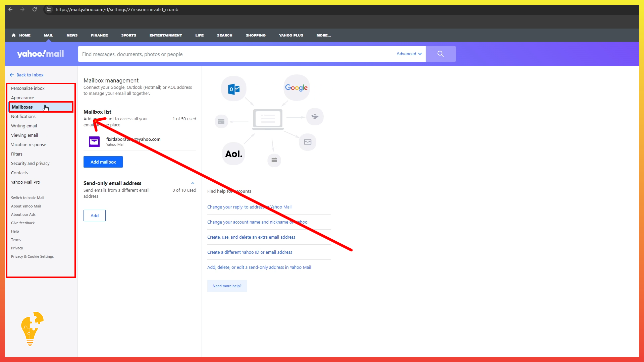Click the yellow lightbulb puzzle logo
The height and width of the screenshot is (362, 644).
[32, 329]
